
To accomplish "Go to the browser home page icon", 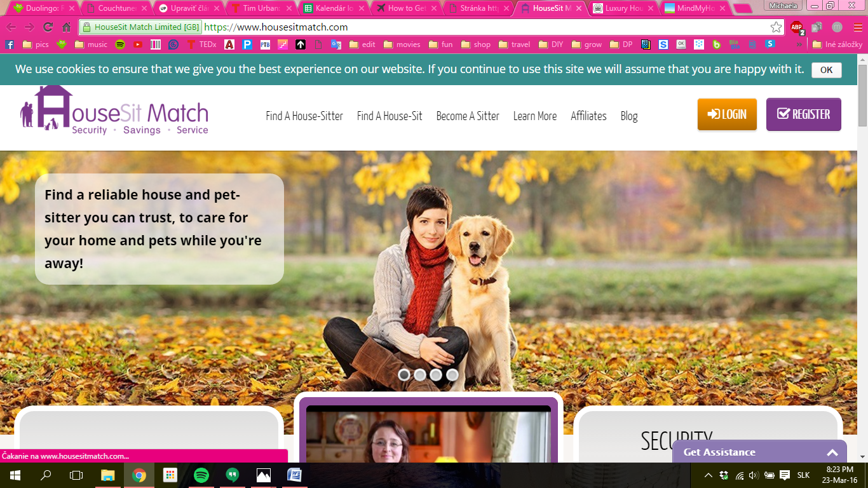I will click(x=67, y=27).
